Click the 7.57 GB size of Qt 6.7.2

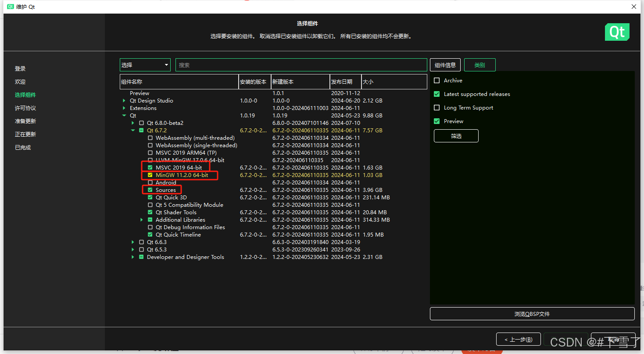pyautogui.click(x=372, y=131)
